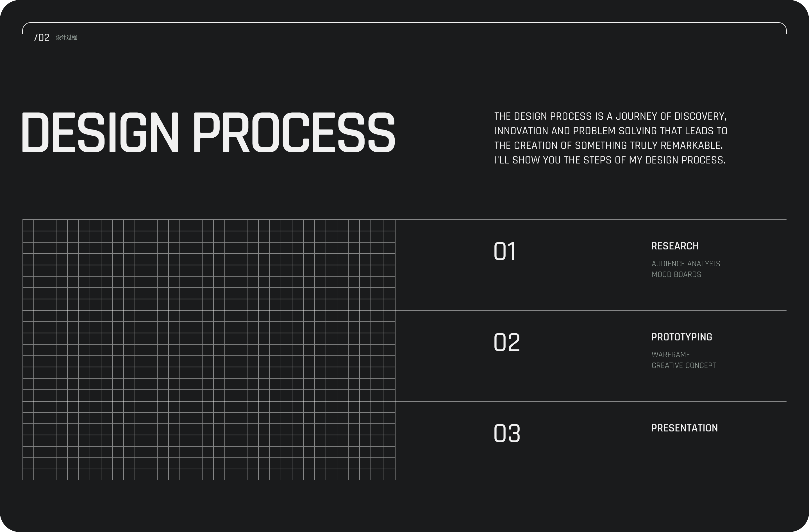Open the "PROTOTYPING" step title
This screenshot has height=532, width=809.
[x=681, y=337]
